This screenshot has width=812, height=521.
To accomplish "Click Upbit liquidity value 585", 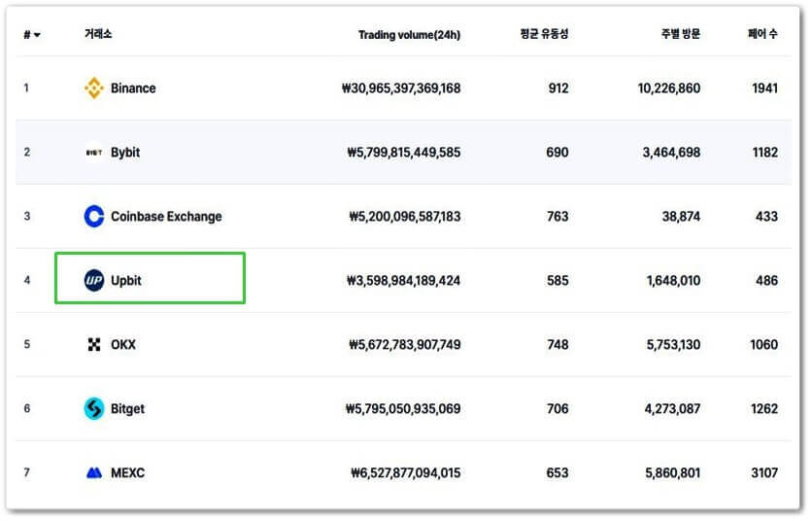I will click(x=558, y=281).
